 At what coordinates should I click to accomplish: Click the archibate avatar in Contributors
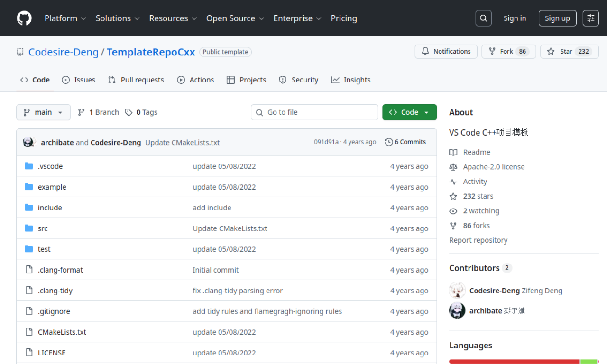tap(457, 310)
